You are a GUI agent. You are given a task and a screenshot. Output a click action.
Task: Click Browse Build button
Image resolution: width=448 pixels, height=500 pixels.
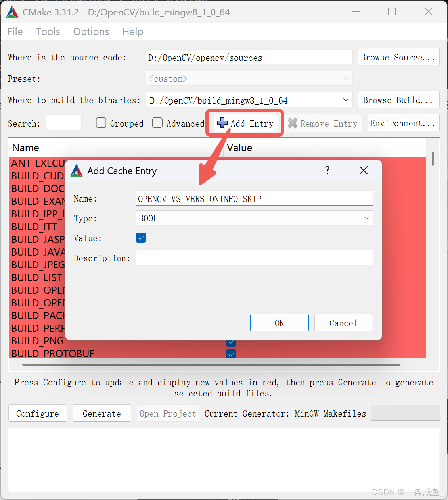click(x=399, y=100)
